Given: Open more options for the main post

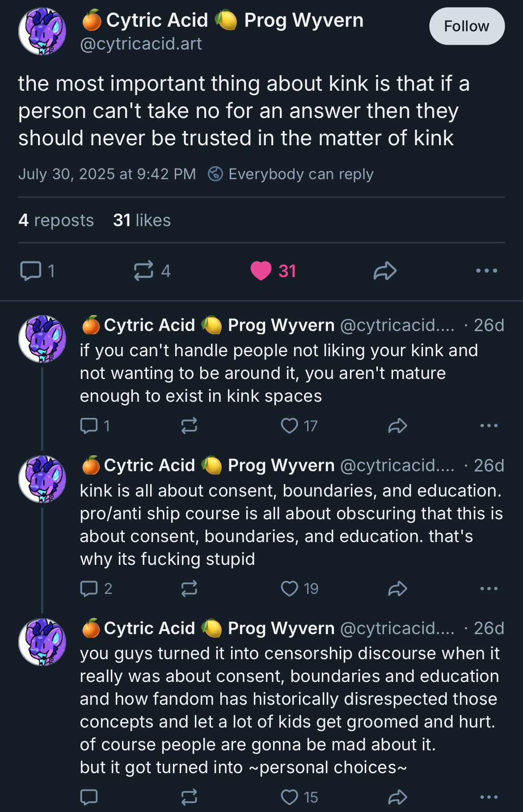Looking at the screenshot, I should pos(486,271).
